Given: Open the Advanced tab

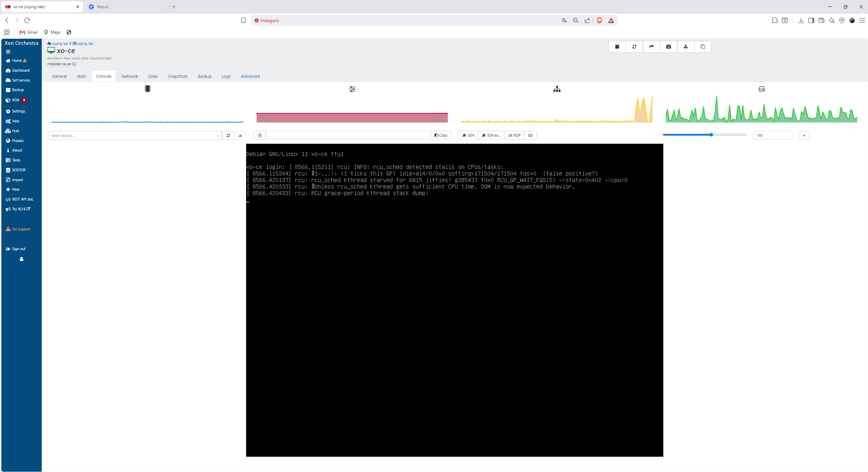Looking at the screenshot, I should (x=250, y=76).
